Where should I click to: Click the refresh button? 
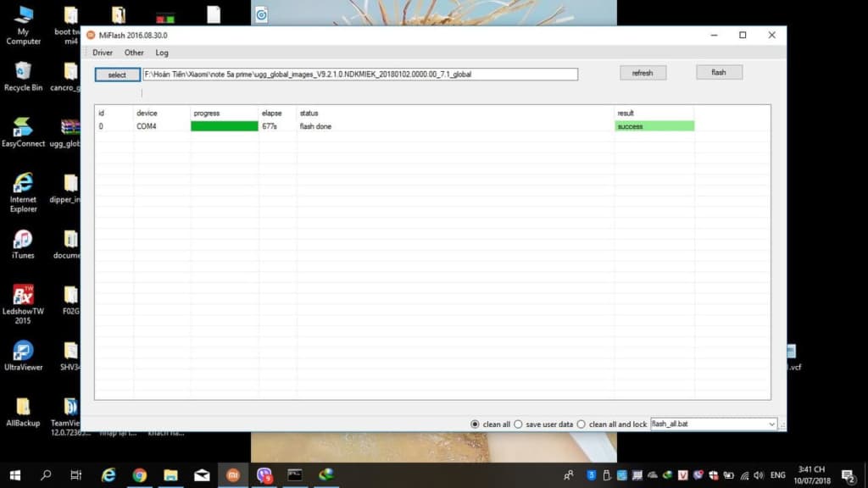point(643,73)
